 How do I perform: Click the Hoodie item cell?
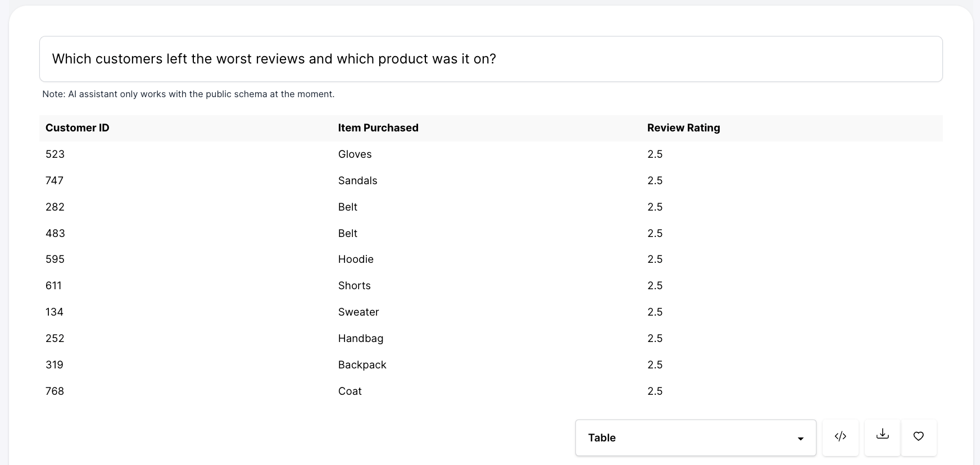click(x=356, y=259)
